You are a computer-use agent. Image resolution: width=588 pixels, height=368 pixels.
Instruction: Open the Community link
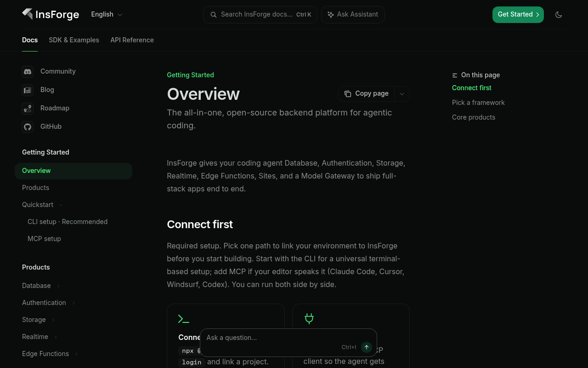[58, 71]
